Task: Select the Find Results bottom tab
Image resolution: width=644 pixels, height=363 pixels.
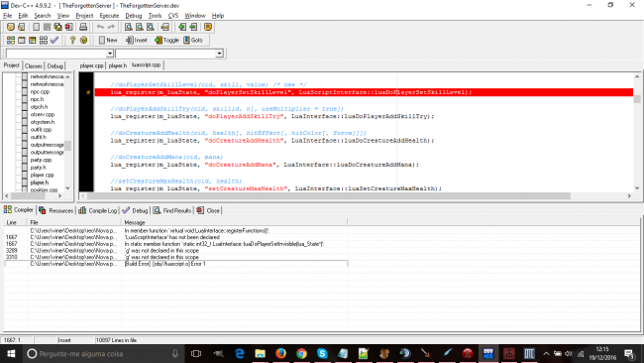Action: 172,210
